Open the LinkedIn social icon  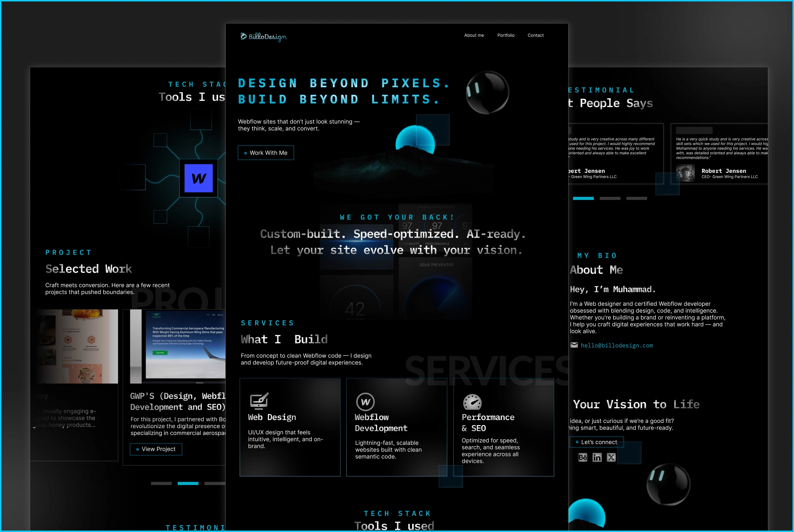pos(597,457)
